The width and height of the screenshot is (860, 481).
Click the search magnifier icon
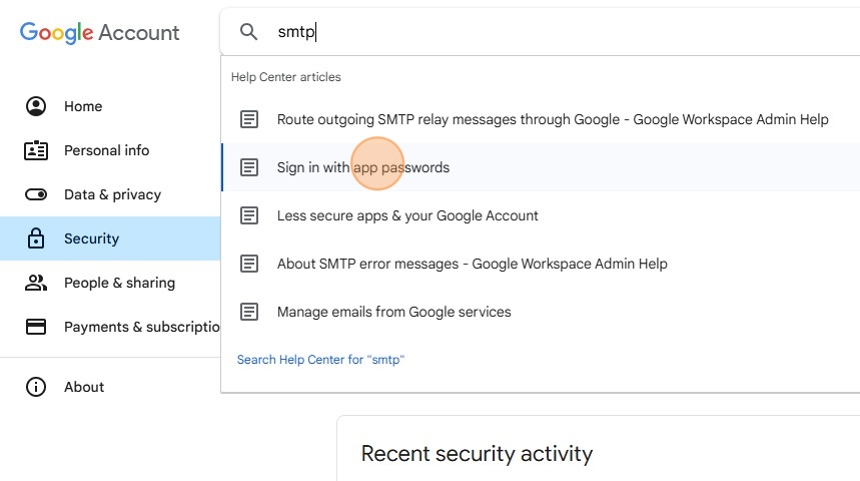pyautogui.click(x=249, y=32)
